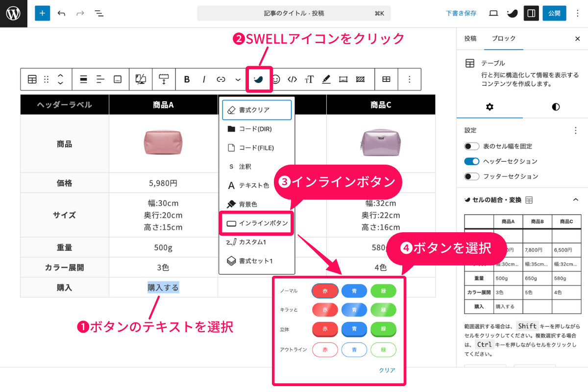Open the emoji picker in the toolbar
The height and width of the screenshot is (392, 588).
coord(275,79)
